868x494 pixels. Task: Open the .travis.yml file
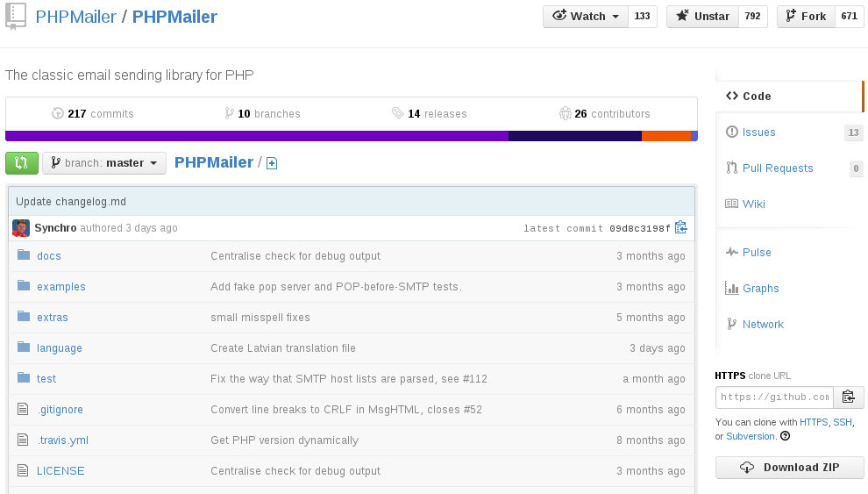[62, 440]
